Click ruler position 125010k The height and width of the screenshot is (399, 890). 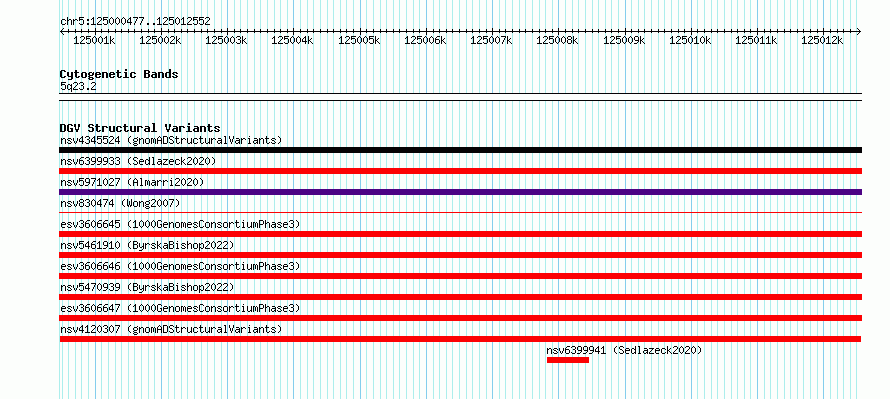point(690,40)
